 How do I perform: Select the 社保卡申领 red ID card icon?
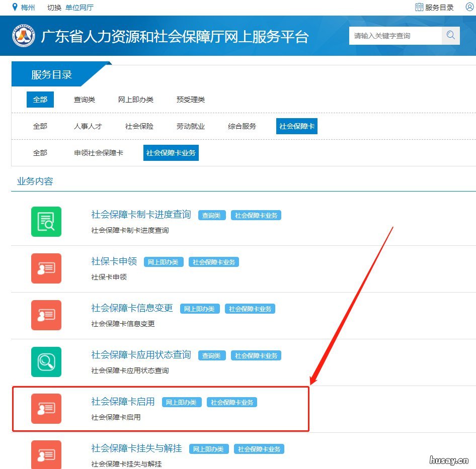[x=46, y=268]
